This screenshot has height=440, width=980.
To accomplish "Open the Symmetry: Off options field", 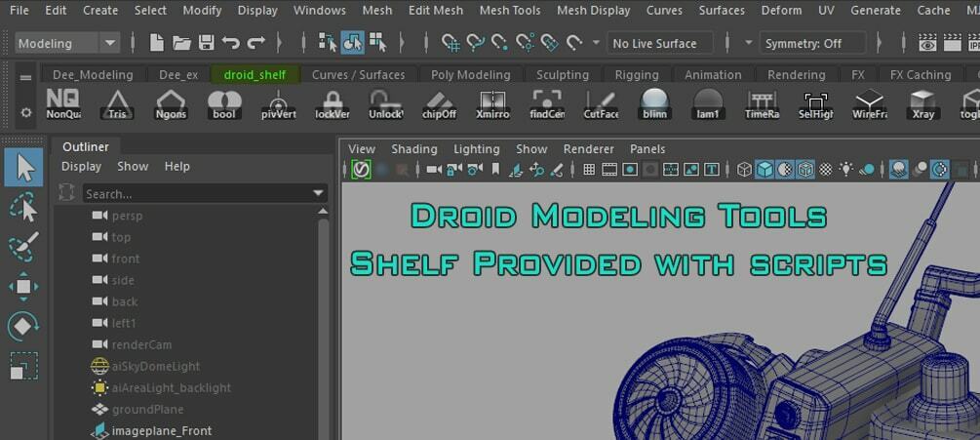I will 813,43.
